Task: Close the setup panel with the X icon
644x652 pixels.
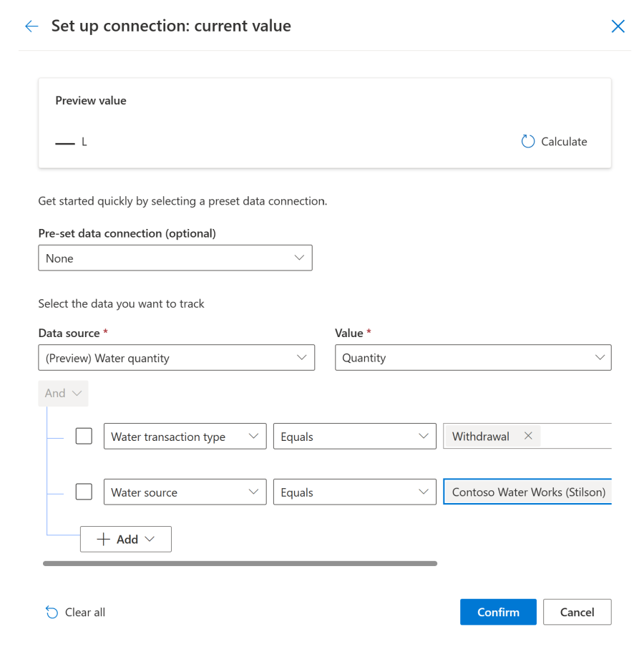Action: click(x=618, y=26)
